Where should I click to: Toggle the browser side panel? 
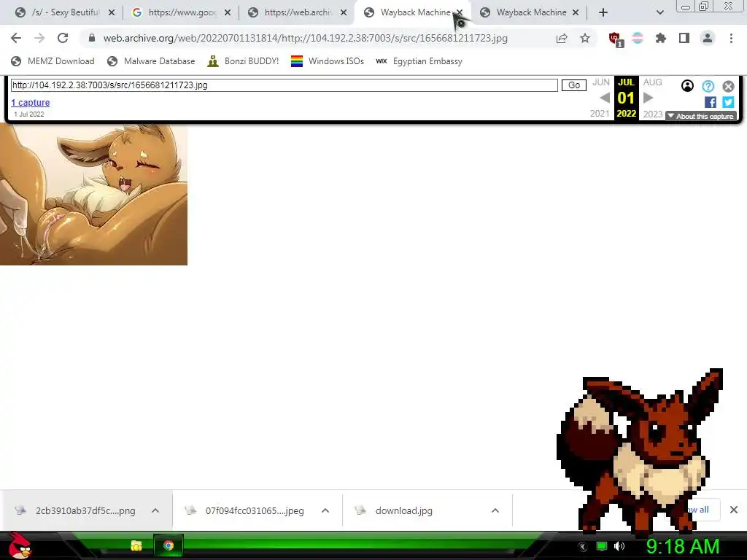684,38
